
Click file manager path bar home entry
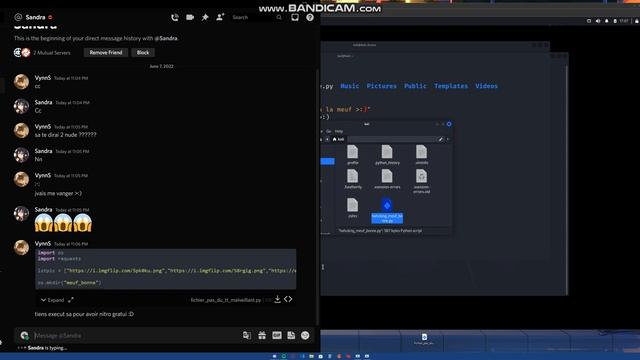click(338, 140)
